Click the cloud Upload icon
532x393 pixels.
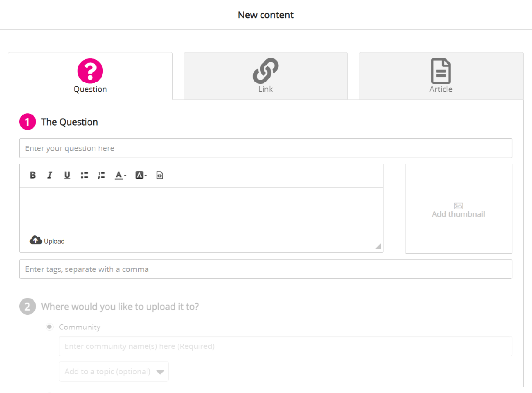(x=36, y=240)
